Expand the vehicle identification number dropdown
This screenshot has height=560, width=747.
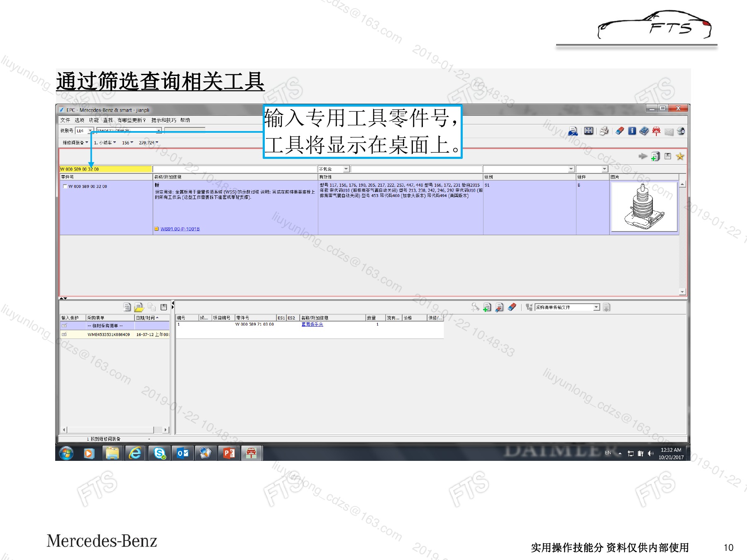159,131
